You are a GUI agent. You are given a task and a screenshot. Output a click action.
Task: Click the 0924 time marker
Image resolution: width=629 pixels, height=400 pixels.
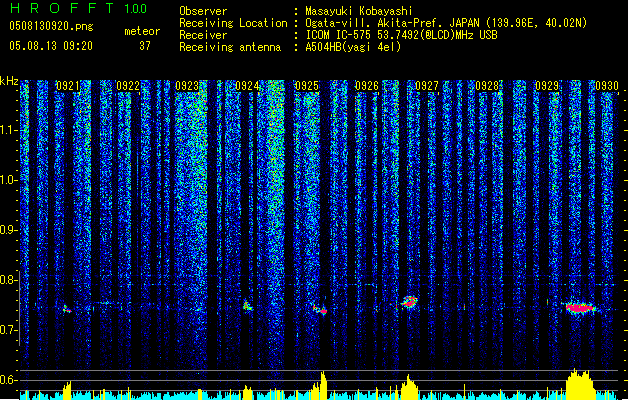pyautogui.click(x=247, y=86)
